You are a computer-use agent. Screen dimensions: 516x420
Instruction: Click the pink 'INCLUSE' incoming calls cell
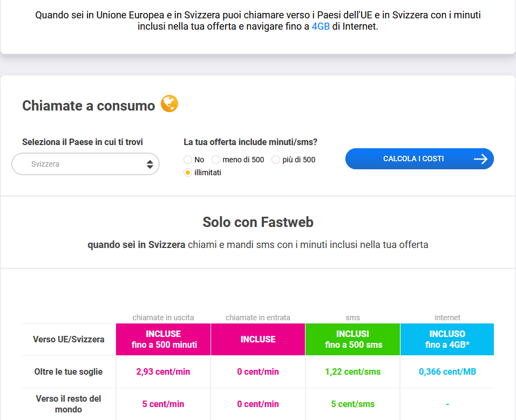tap(258, 339)
